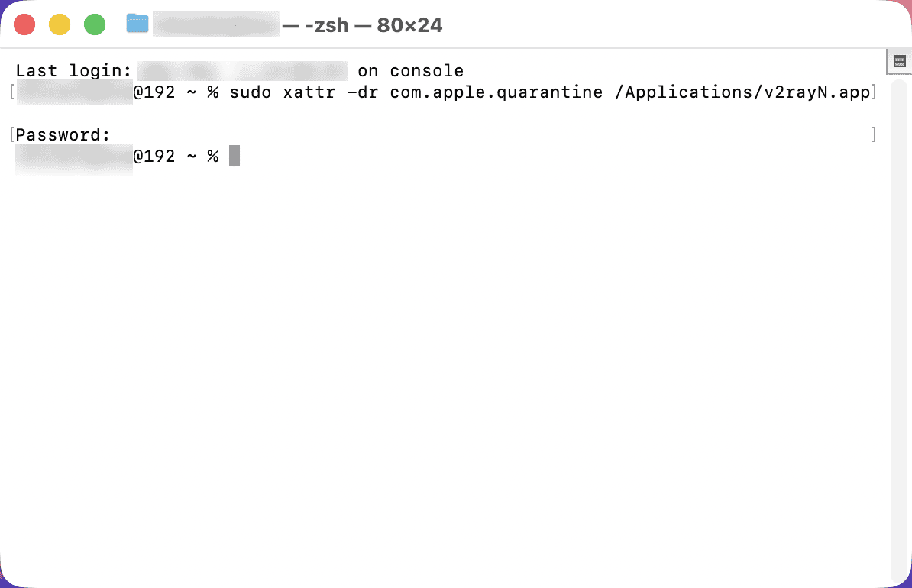Close the Terminal window with red button
This screenshot has width=912, height=588.
tap(25, 24)
